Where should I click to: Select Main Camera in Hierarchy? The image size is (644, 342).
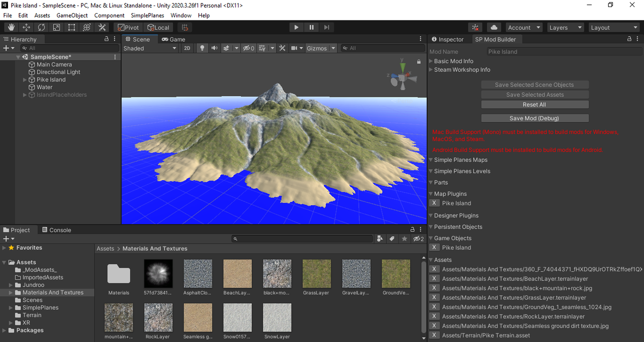[x=54, y=64]
